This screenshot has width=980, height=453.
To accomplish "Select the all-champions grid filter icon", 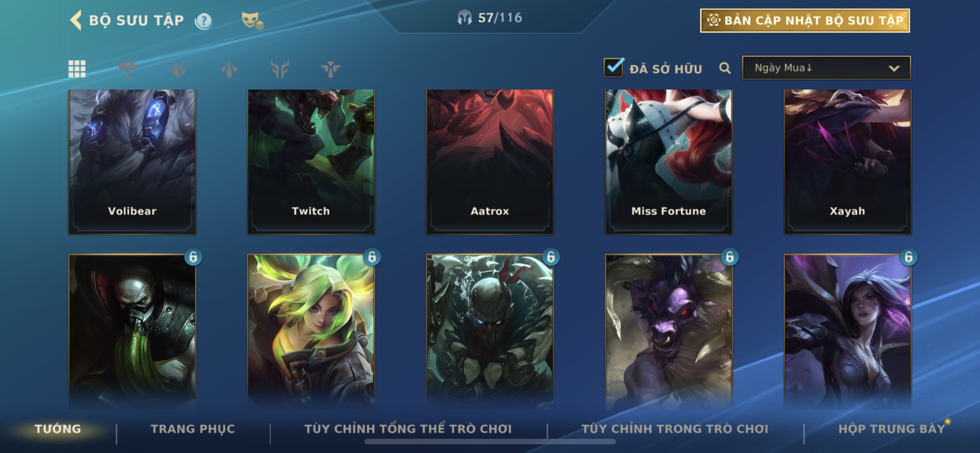I will pyautogui.click(x=77, y=69).
